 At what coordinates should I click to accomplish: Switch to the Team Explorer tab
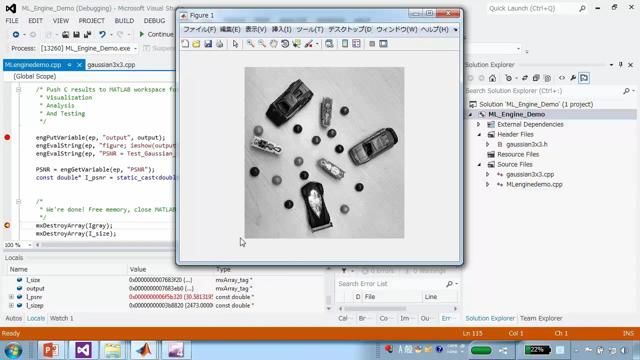541,318
